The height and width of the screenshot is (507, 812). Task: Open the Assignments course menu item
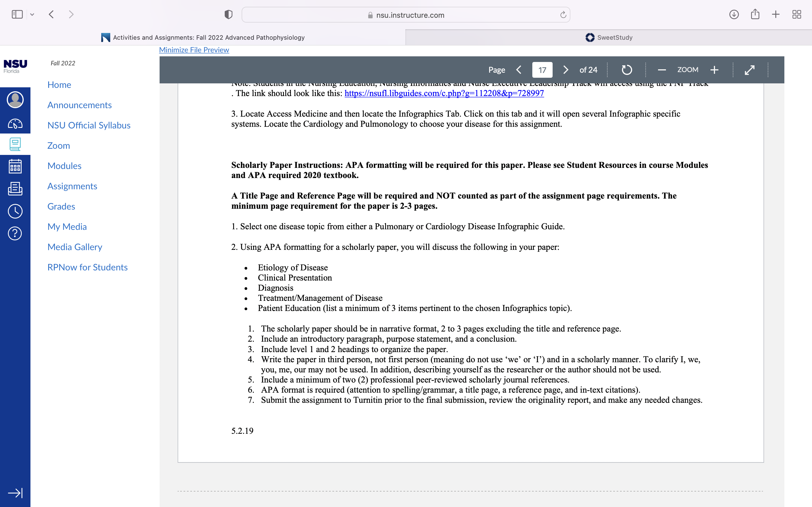[72, 186]
